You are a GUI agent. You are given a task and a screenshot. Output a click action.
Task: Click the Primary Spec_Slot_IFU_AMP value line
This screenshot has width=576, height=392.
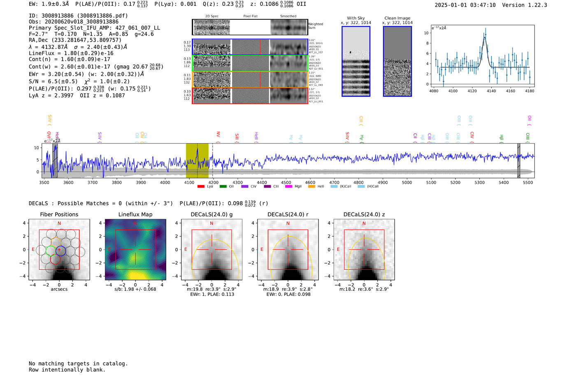95,28
